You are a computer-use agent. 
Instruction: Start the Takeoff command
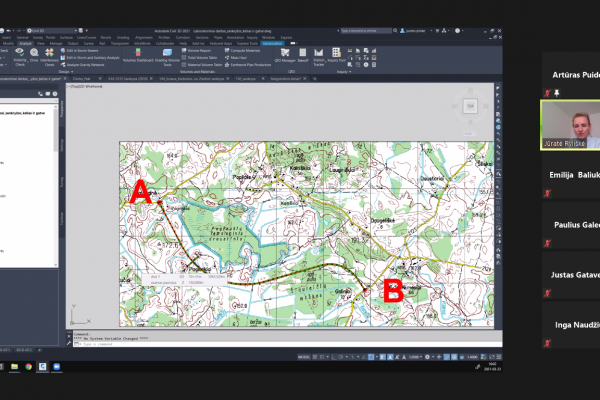[x=303, y=55]
